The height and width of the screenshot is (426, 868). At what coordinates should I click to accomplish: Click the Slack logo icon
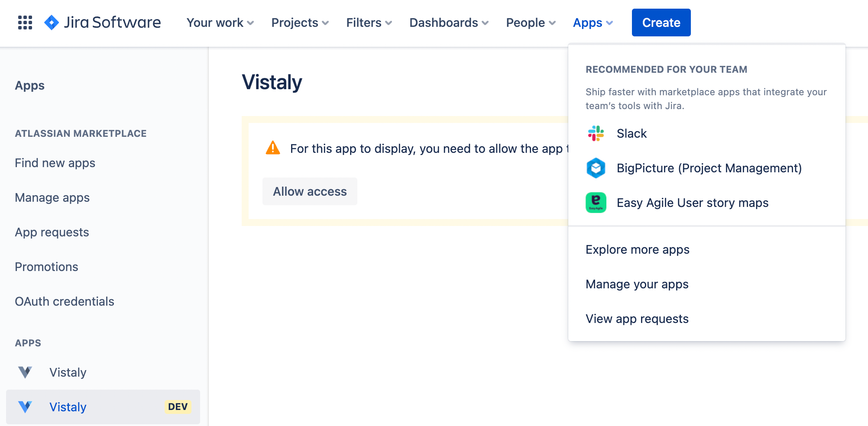pyautogui.click(x=596, y=133)
